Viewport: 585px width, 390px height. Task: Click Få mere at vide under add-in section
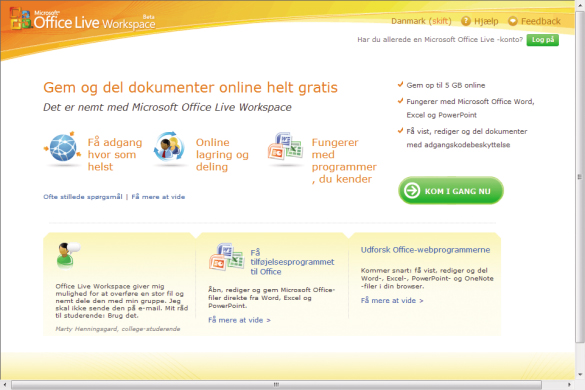click(239, 320)
